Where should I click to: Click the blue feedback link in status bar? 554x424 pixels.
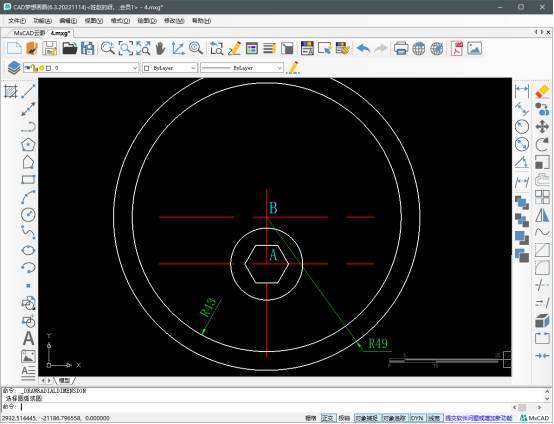coord(479,418)
